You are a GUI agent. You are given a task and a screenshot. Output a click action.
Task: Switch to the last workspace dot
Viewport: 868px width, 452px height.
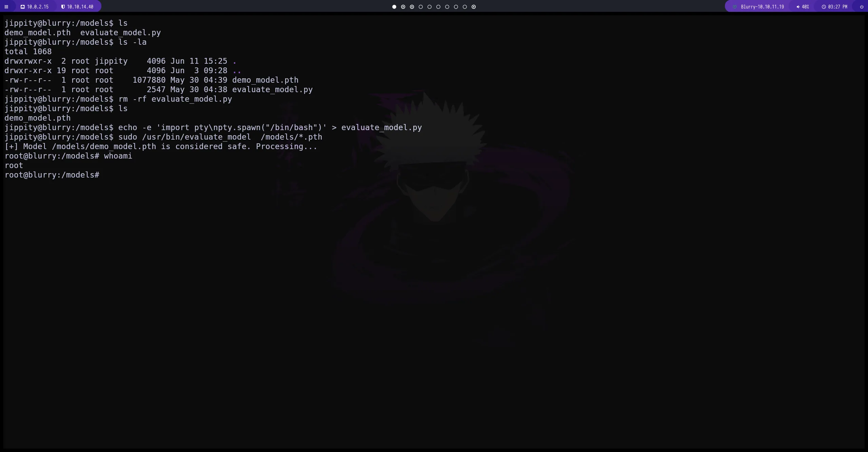[474, 7]
